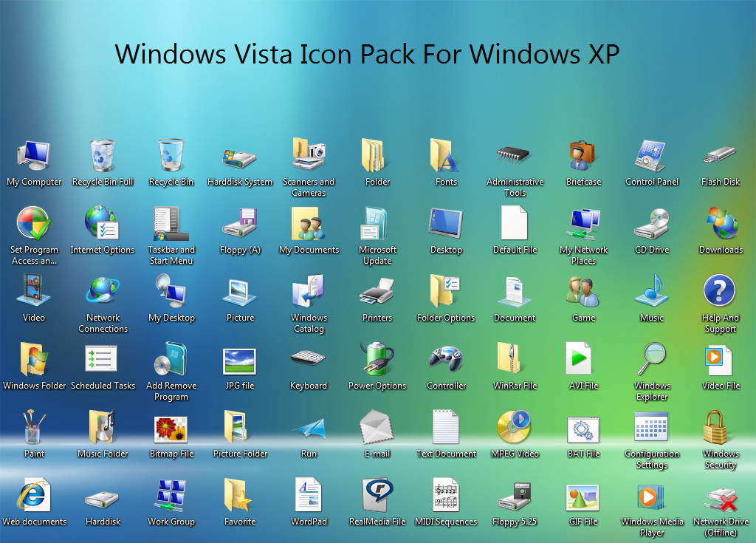Open the Control Panel icon
The width and height of the screenshot is (756, 543).
[651, 155]
